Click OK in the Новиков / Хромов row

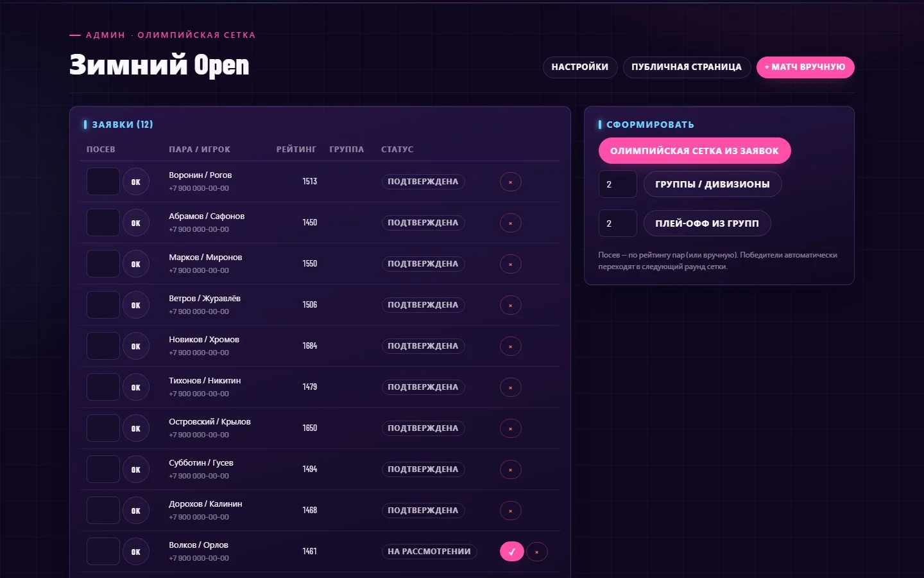136,346
